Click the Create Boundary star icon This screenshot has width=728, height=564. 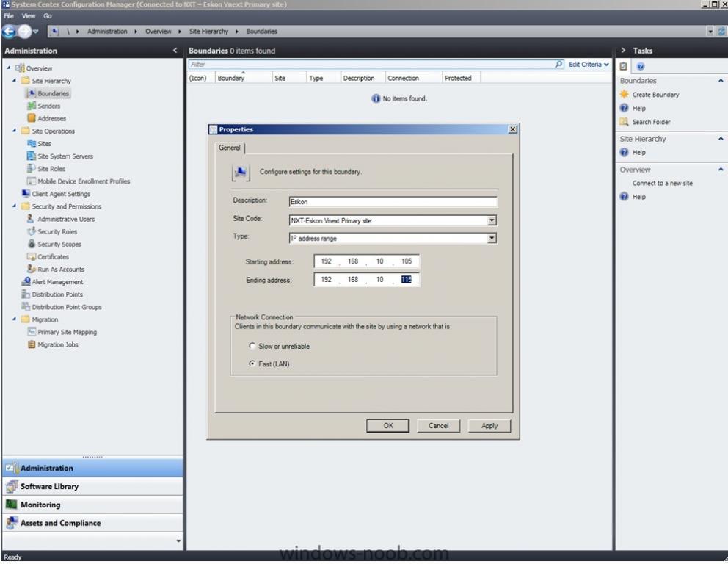click(625, 94)
